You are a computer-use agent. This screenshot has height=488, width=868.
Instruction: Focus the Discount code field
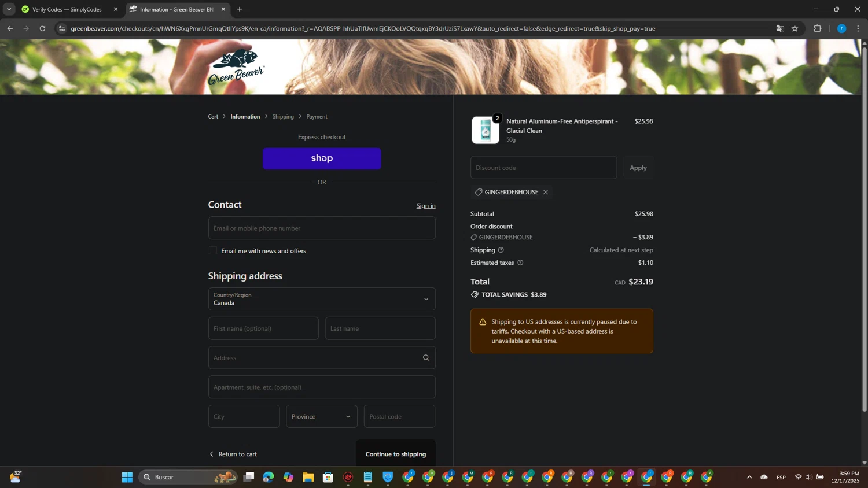point(543,168)
